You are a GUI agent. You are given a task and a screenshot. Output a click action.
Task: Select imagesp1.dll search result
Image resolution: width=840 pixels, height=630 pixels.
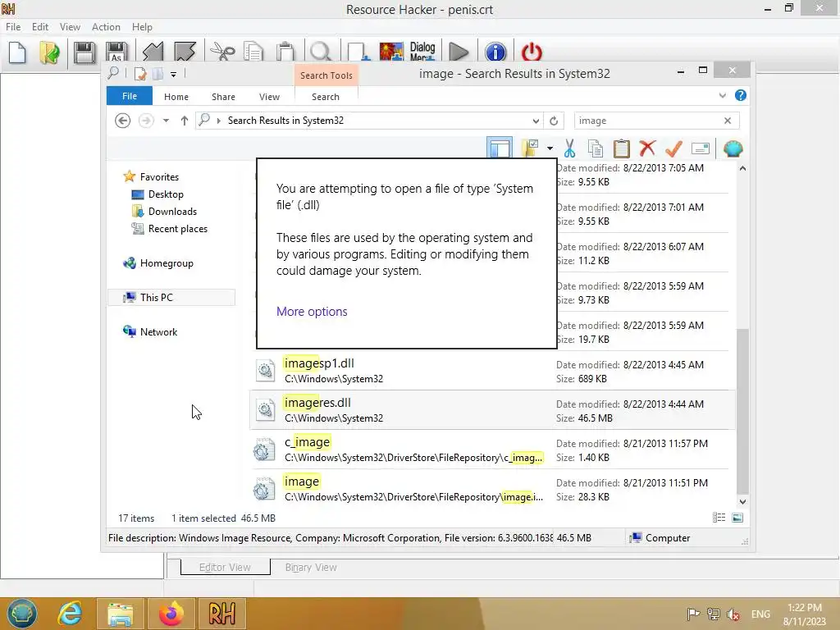(492, 371)
